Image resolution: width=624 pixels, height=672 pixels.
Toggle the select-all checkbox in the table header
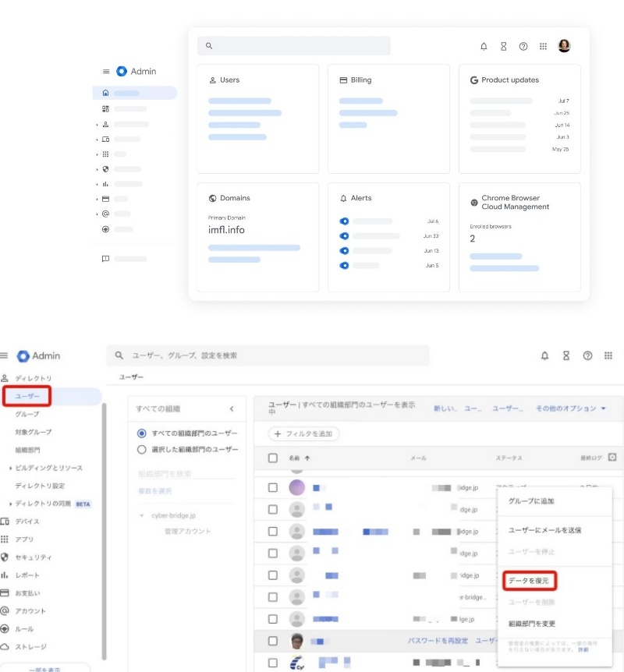pyautogui.click(x=272, y=458)
